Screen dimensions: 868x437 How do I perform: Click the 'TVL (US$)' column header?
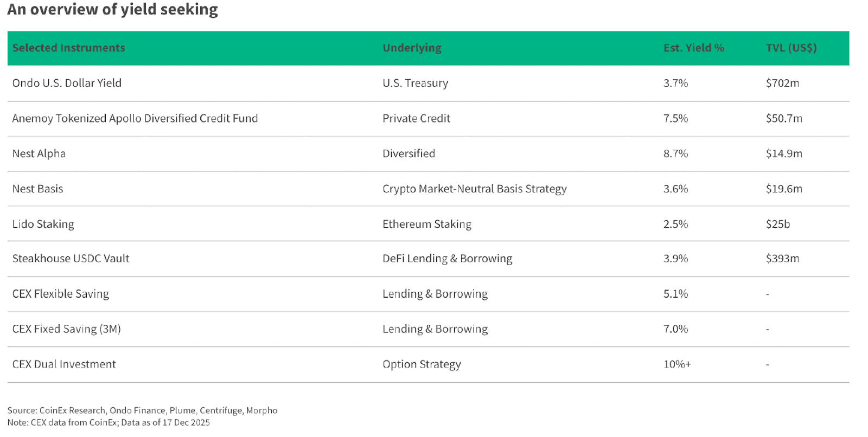pos(791,48)
